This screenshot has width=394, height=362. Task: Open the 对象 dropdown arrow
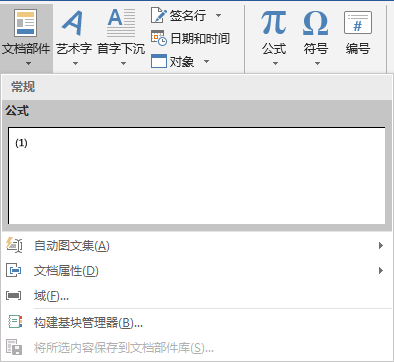coord(206,61)
